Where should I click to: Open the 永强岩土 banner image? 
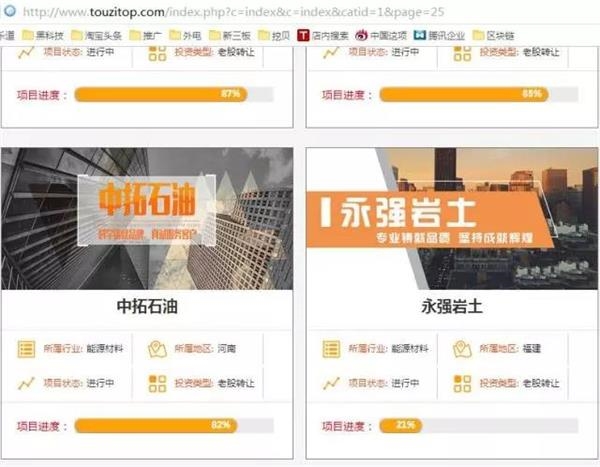tap(452, 219)
